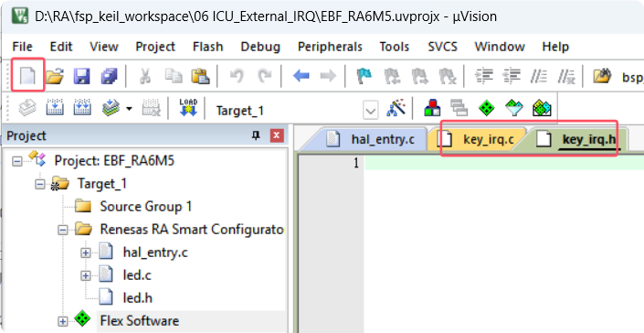Build the target files
The height and width of the screenshot is (333, 644).
click(x=55, y=109)
